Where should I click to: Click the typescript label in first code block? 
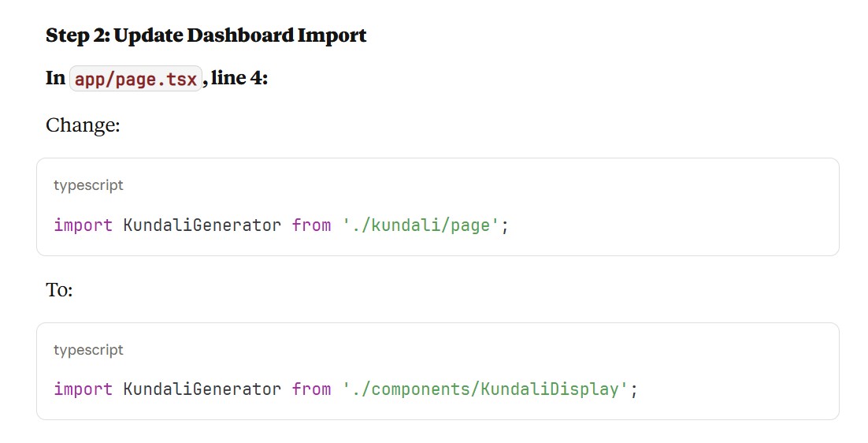(88, 185)
